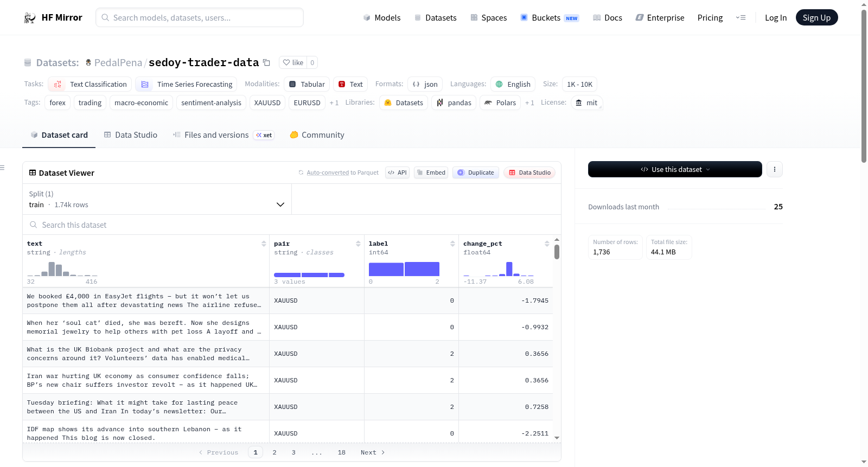The image size is (868, 467).
Task: Expand the train split dropdown
Action: click(x=157, y=199)
